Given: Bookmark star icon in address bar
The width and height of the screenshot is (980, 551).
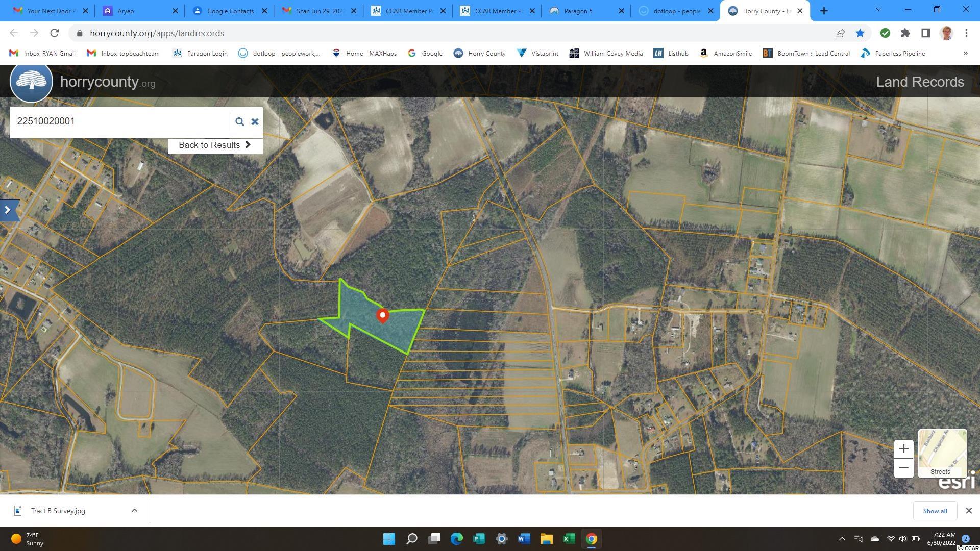Looking at the screenshot, I should (860, 33).
